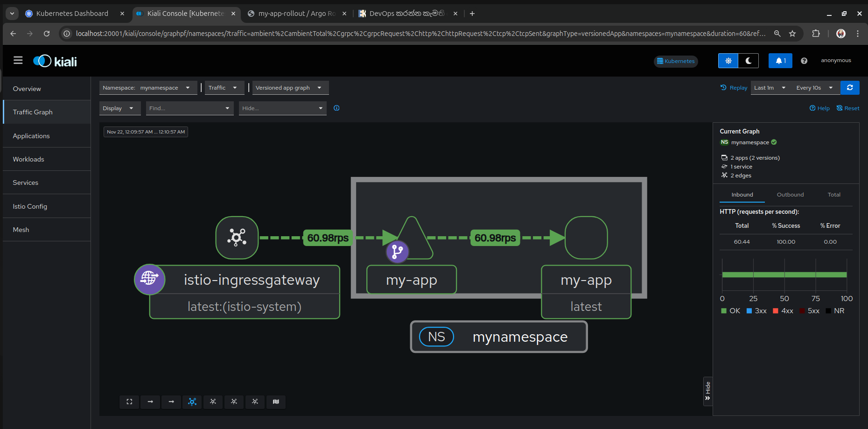Open the Last 1m duration dropdown
Screen dimensions: 868x429
click(x=771, y=88)
